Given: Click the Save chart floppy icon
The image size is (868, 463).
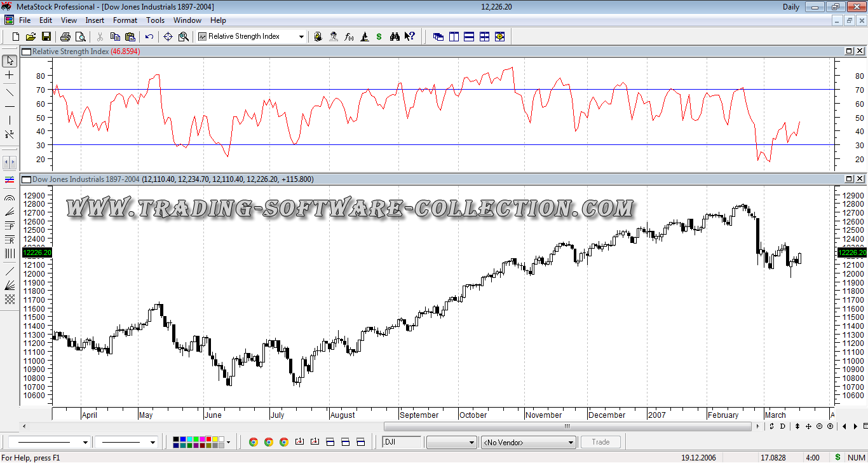Looking at the screenshot, I should point(45,37).
